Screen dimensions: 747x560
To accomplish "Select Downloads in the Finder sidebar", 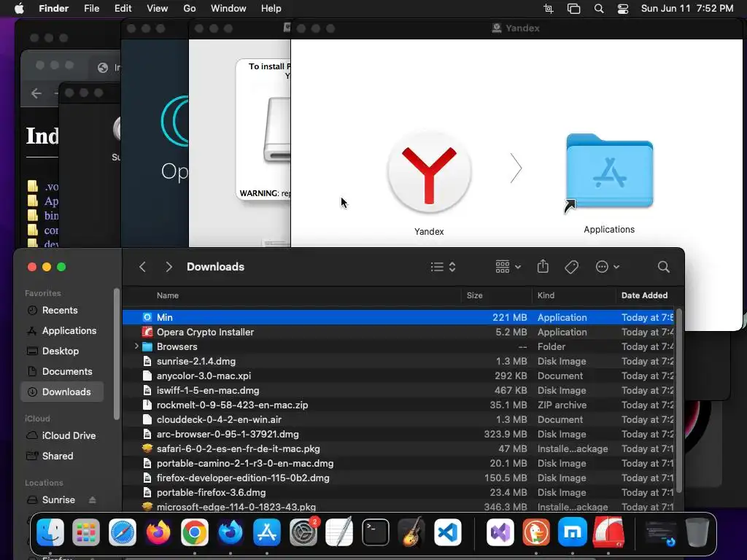I will pyautogui.click(x=62, y=392).
